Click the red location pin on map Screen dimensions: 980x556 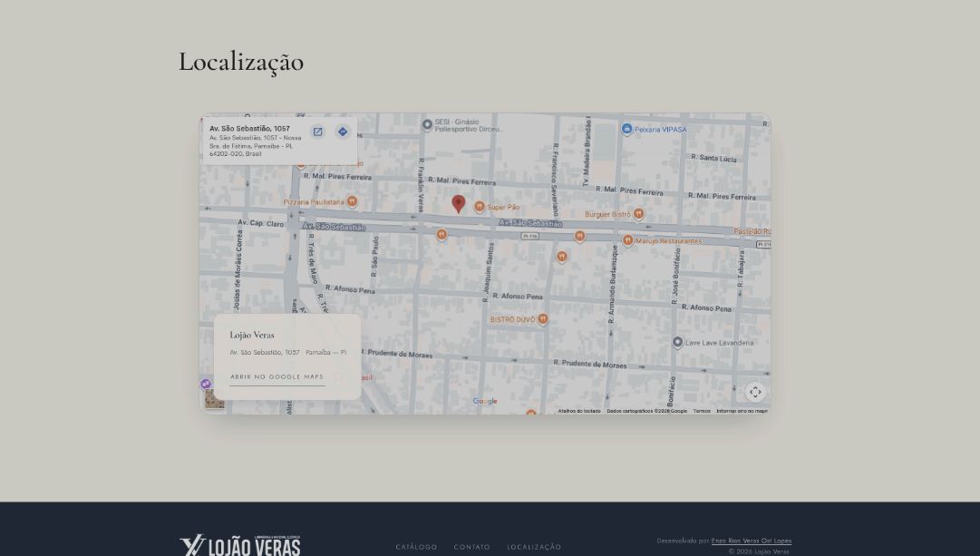[x=459, y=204]
